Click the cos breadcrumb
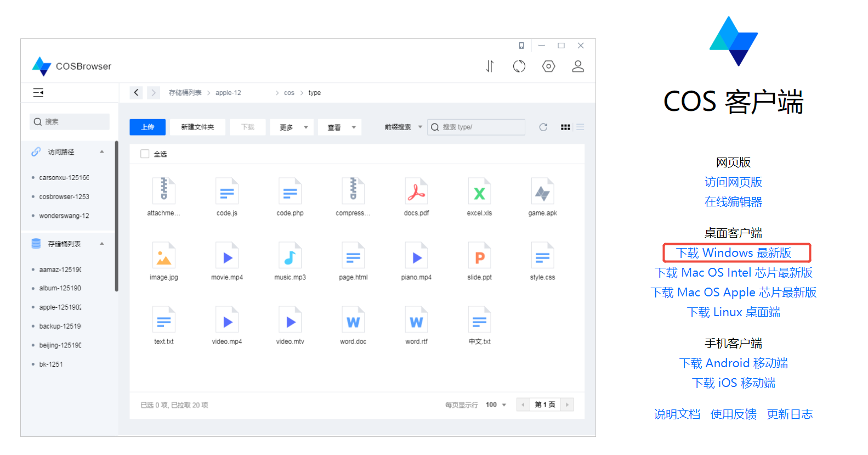Image resolution: width=868 pixels, height=455 pixels. [289, 93]
